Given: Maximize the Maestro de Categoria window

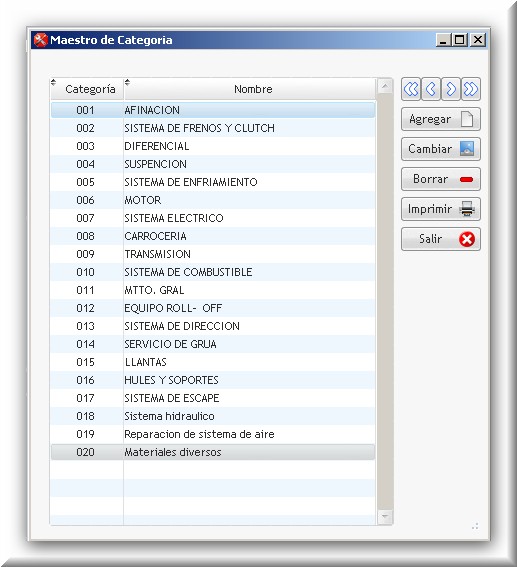Looking at the screenshot, I should 460,39.
